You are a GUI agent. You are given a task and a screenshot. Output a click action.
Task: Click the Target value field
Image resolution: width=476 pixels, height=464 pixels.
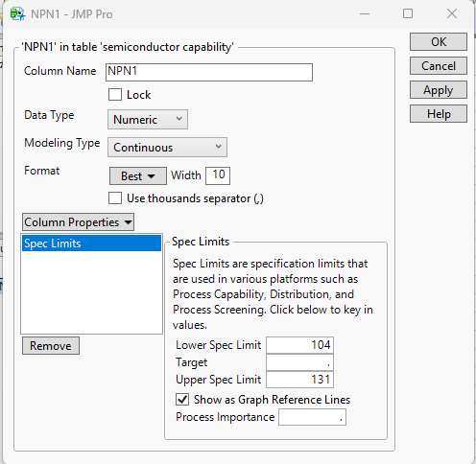[x=299, y=362]
